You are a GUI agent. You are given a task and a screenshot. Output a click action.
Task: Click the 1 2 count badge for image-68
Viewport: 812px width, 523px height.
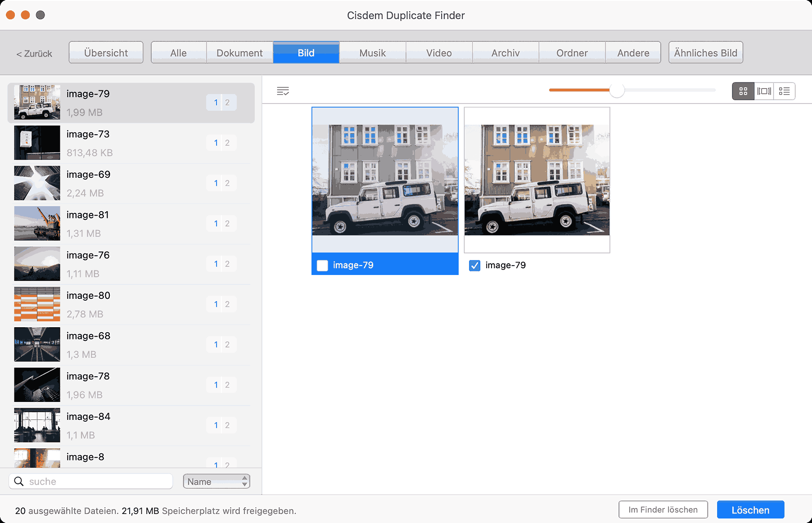(x=221, y=345)
